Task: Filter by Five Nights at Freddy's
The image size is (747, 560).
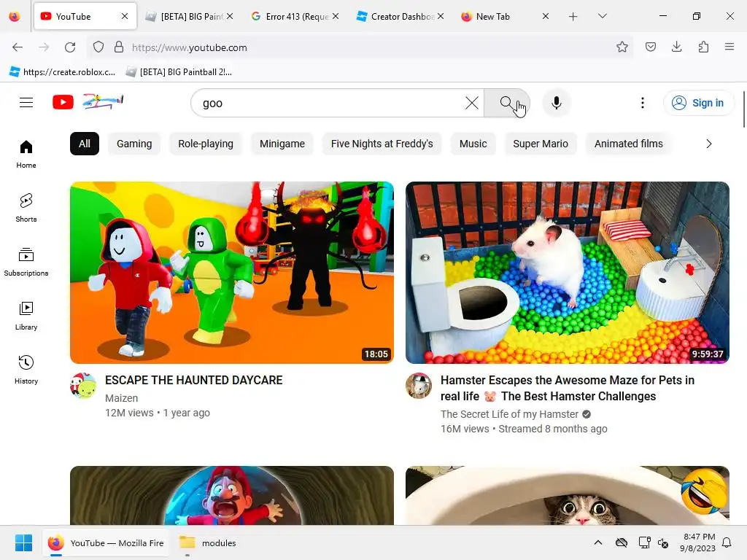Action: (382, 144)
